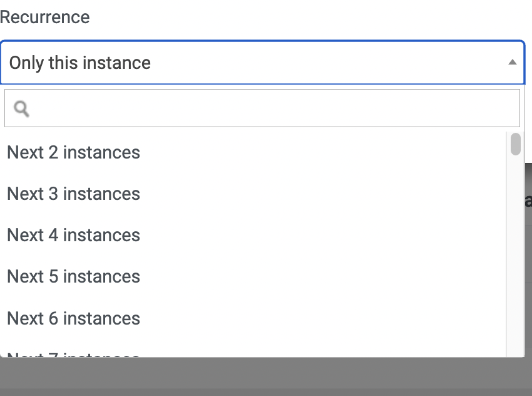
Task: Click the 'Only this instance' selected value
Action: (x=79, y=63)
